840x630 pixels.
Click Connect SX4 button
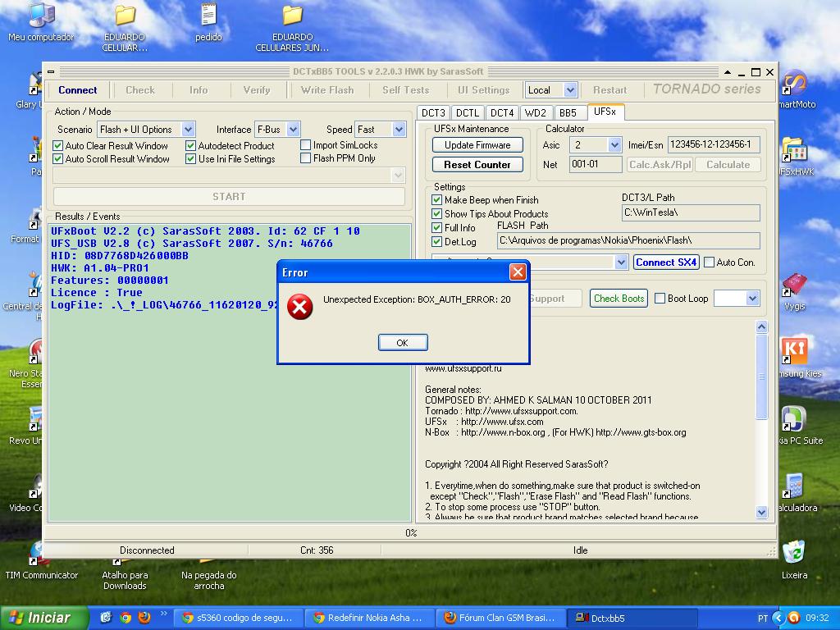point(666,262)
